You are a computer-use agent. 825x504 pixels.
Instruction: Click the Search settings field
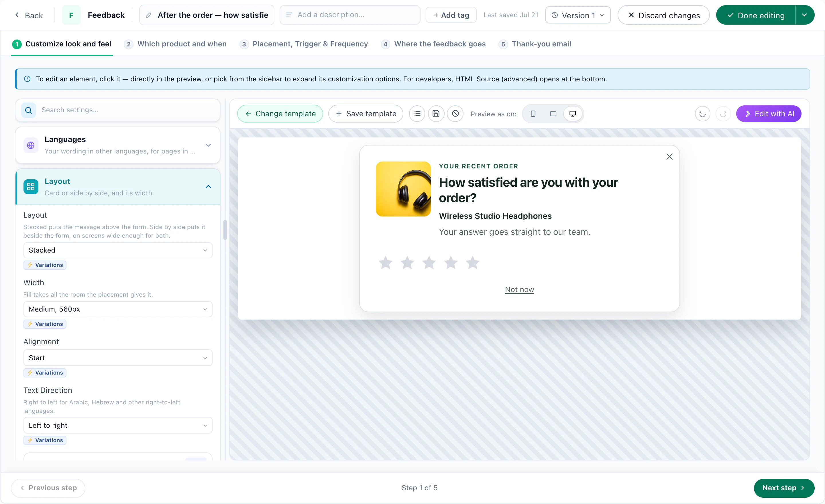coord(118,110)
